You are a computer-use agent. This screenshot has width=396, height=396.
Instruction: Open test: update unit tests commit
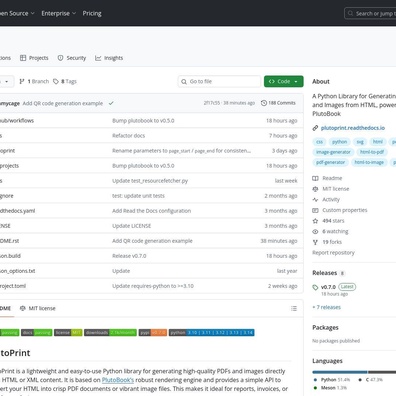pos(138,196)
